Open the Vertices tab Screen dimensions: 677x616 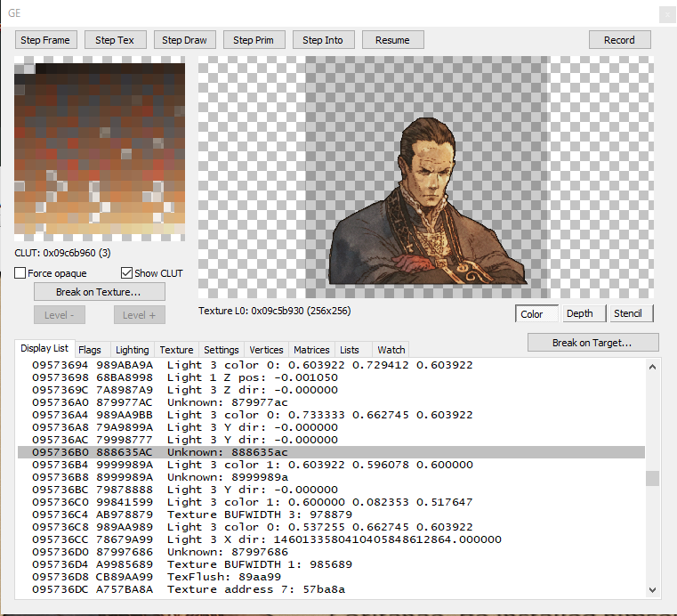tap(266, 350)
